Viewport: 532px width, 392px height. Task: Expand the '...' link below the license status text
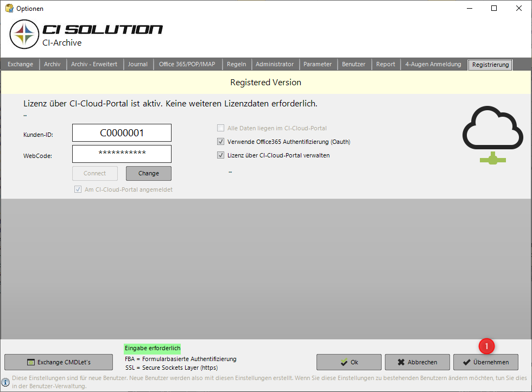tap(25, 115)
